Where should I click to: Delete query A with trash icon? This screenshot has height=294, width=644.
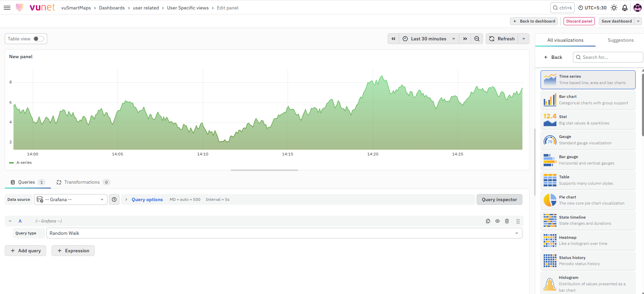click(x=507, y=221)
